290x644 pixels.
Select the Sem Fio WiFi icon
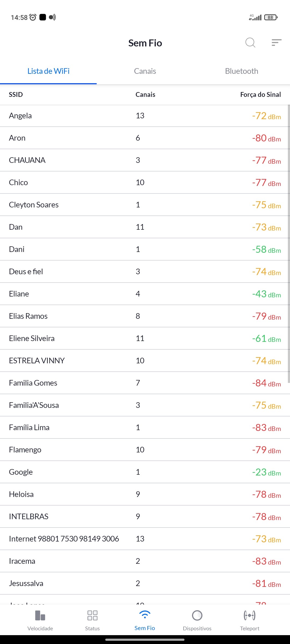pos(145,615)
